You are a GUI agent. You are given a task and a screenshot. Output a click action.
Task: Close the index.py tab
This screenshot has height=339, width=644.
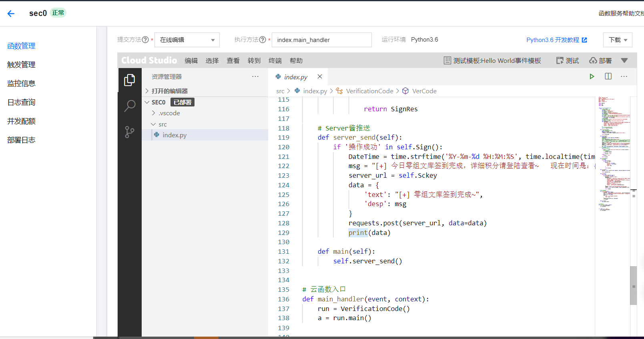pos(320,76)
